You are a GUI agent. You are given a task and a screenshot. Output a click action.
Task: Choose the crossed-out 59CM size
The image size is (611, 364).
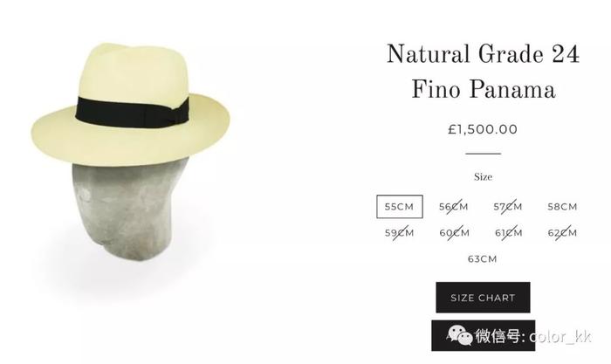click(x=399, y=233)
